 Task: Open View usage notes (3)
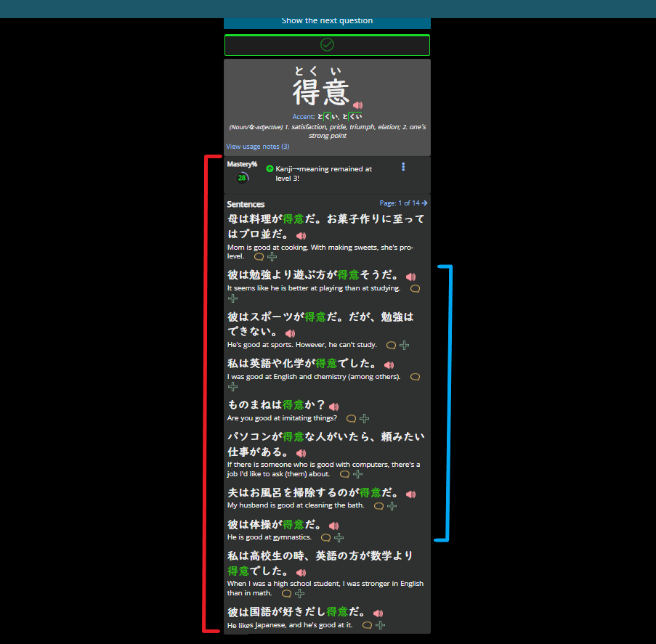point(257,146)
